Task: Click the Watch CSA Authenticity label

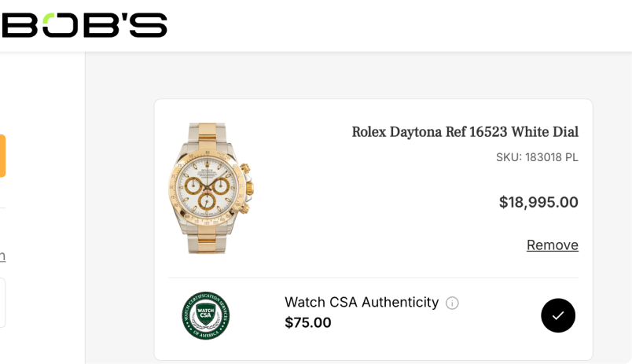Action: [x=361, y=302]
